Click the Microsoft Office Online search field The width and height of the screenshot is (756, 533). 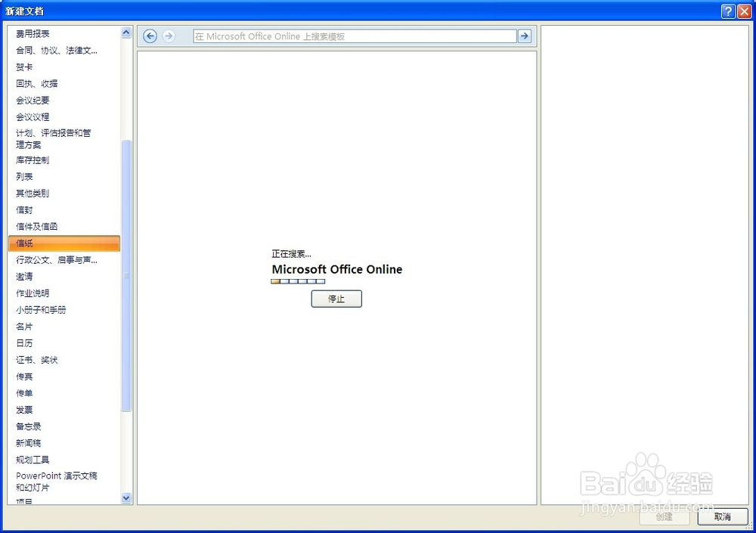pos(355,36)
